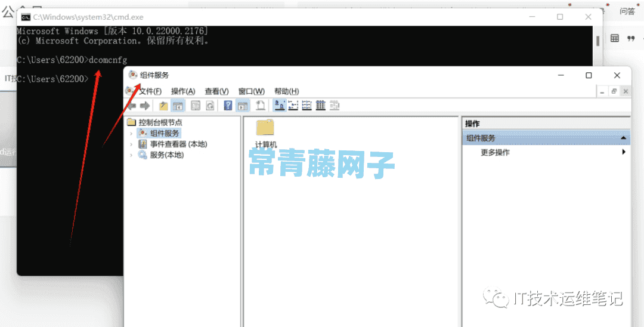Click the dcomcnfg command line in cmd window

click(x=72, y=60)
